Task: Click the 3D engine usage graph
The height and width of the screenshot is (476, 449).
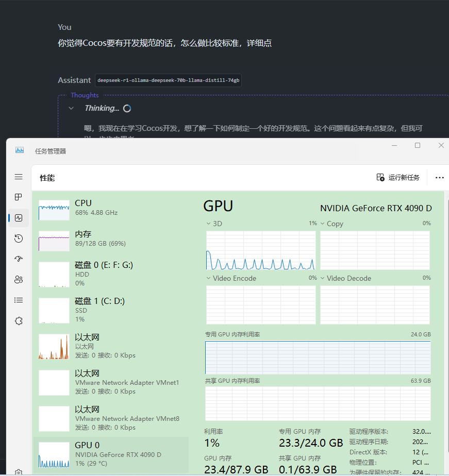Action: click(261, 250)
